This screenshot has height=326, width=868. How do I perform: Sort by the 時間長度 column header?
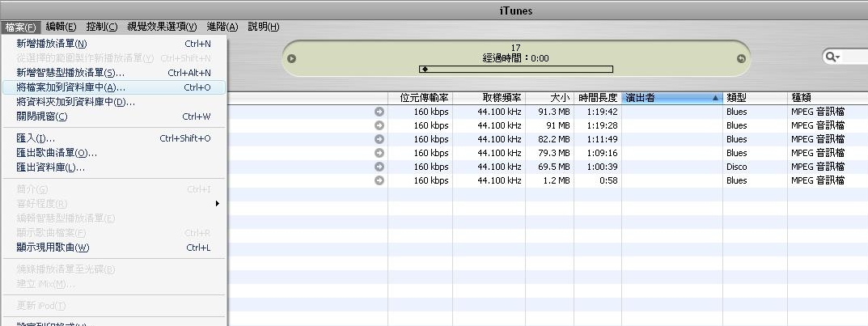[597, 98]
